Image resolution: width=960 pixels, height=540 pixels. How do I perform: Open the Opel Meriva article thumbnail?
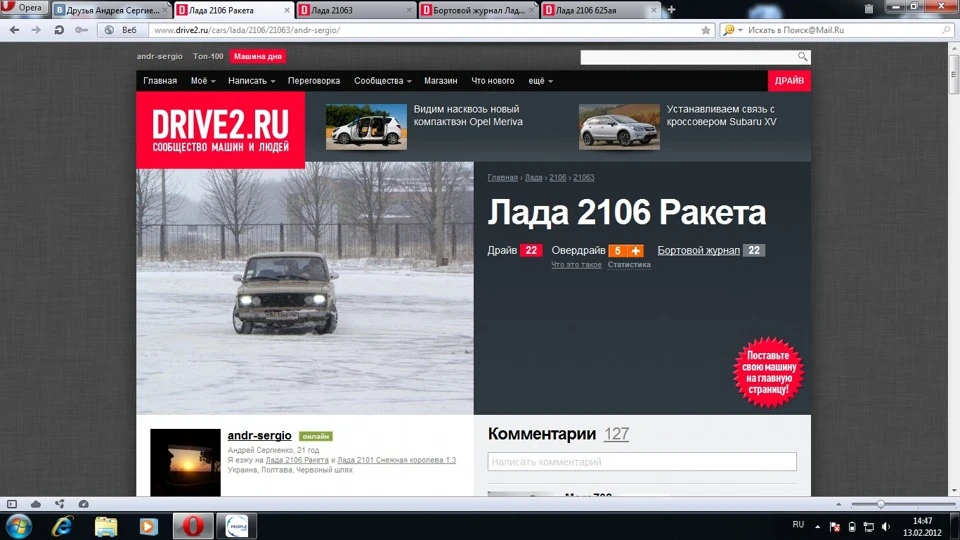pos(366,127)
